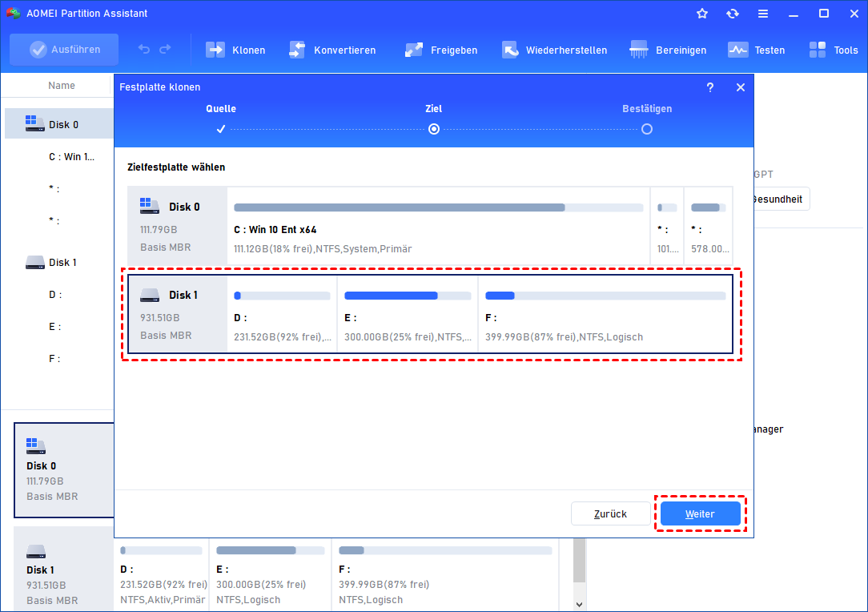Image resolution: width=868 pixels, height=612 pixels.
Task: Open the Testen toolbar menu
Action: click(756, 50)
